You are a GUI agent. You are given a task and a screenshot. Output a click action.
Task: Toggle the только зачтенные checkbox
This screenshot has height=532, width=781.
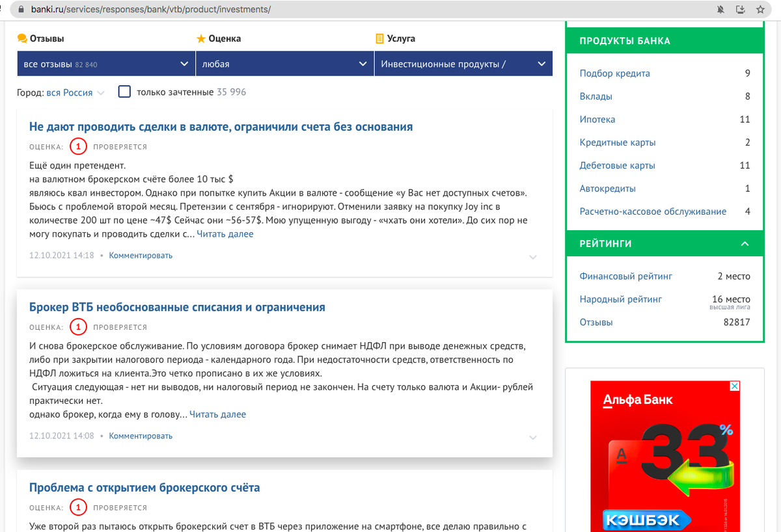pos(124,92)
